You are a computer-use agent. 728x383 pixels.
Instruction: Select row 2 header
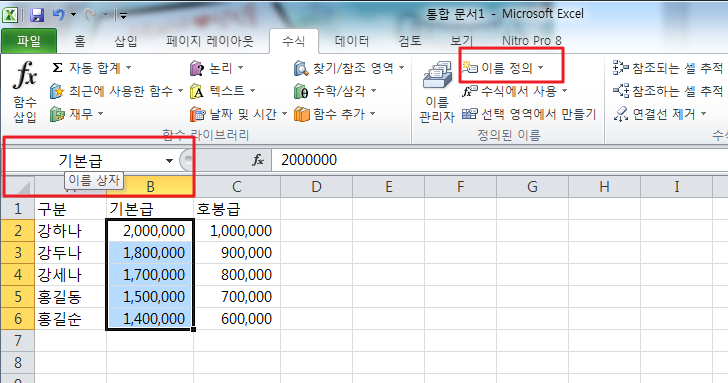[x=18, y=230]
